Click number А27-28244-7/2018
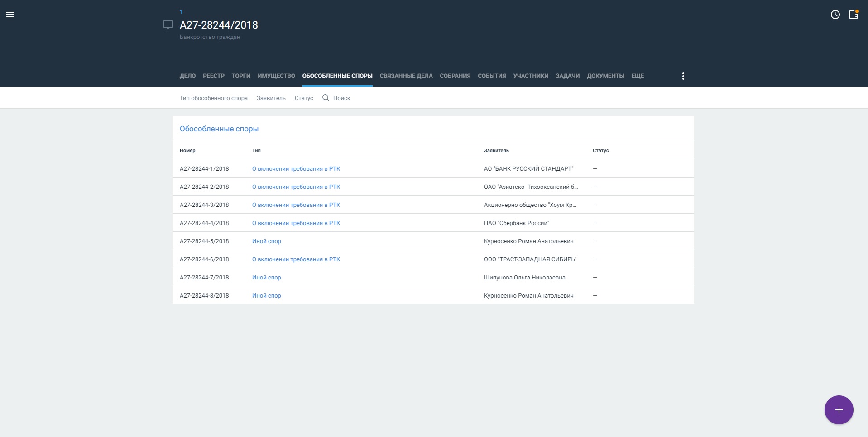Viewport: 868px width, 437px height. [204, 277]
